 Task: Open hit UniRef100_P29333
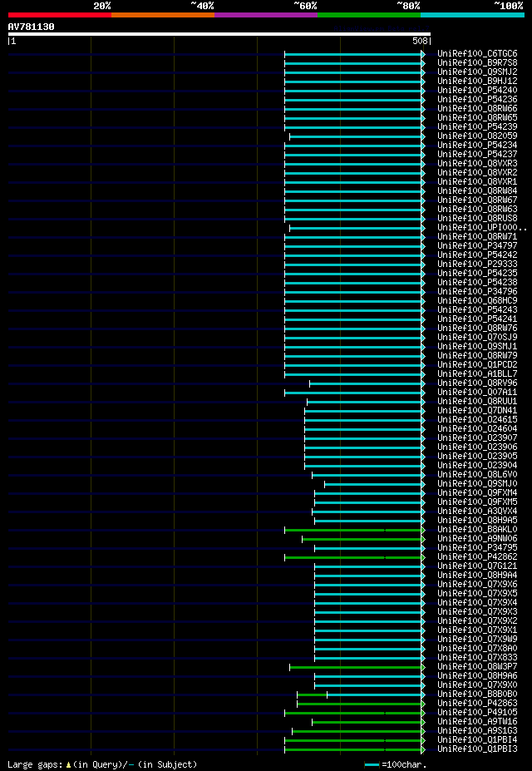click(x=477, y=264)
